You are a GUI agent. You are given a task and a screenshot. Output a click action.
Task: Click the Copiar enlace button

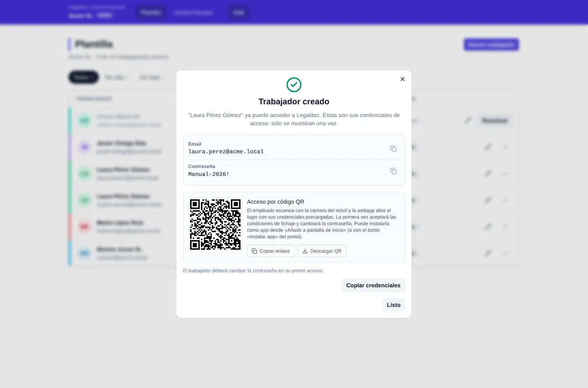[x=270, y=251]
